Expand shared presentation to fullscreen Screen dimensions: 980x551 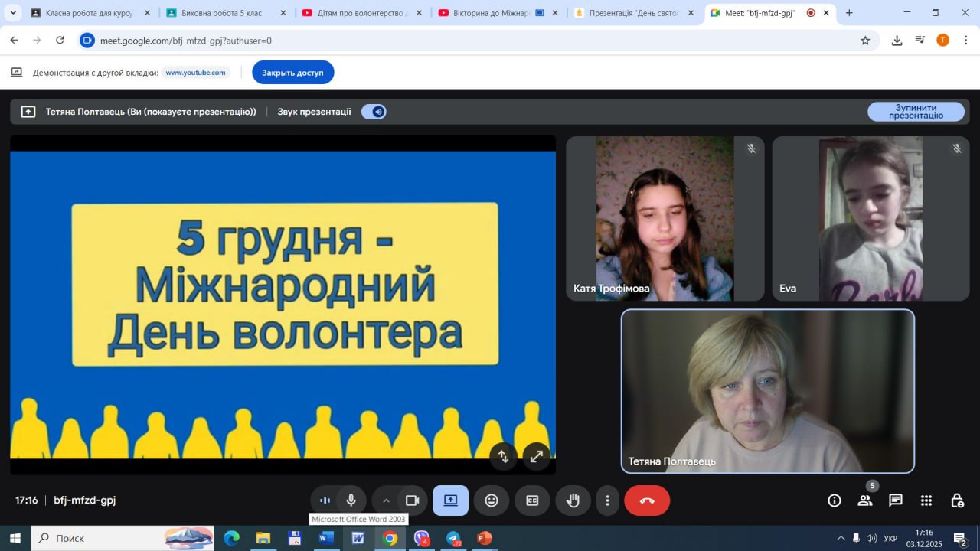coord(537,457)
